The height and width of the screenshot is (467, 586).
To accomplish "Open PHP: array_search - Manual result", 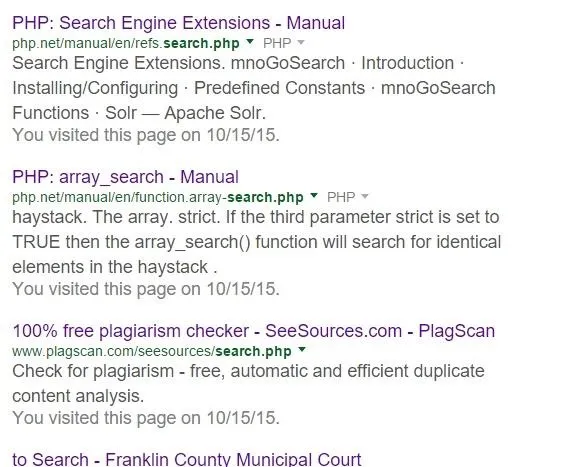I will (x=125, y=177).
